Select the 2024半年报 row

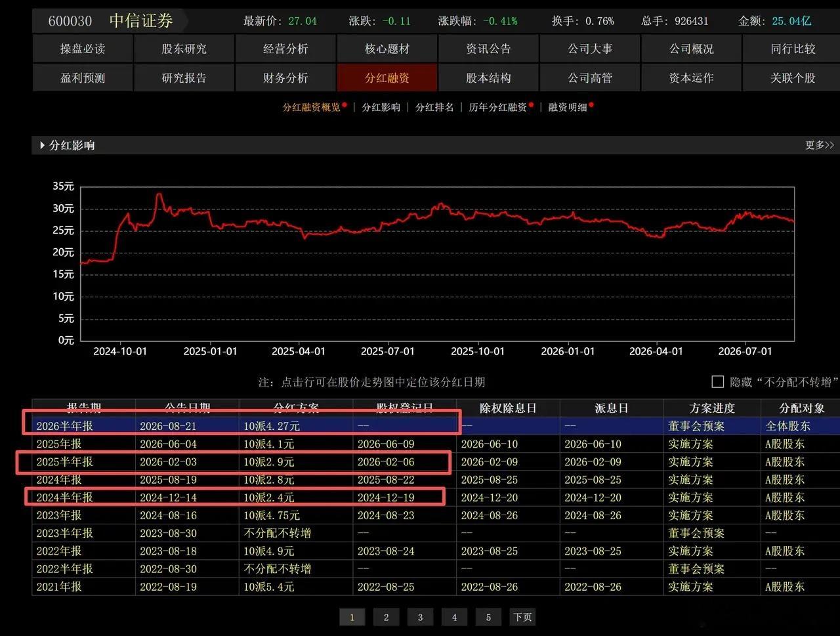(436, 498)
